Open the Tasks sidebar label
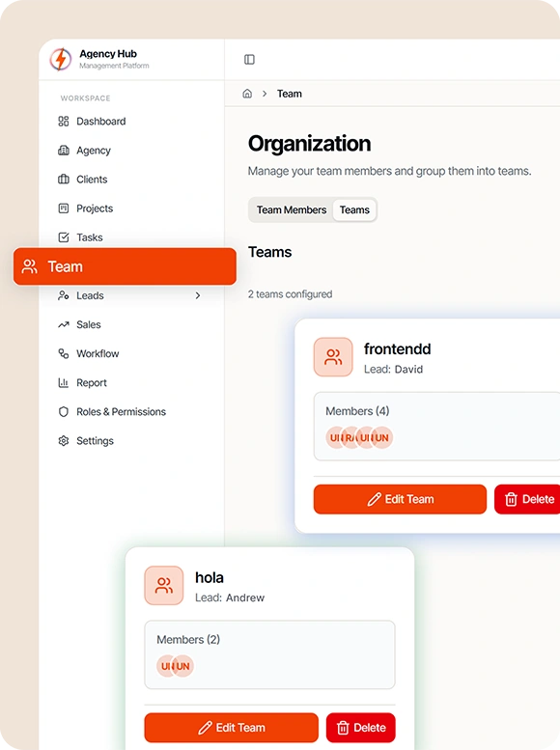This screenshot has height=750, width=560. (90, 237)
